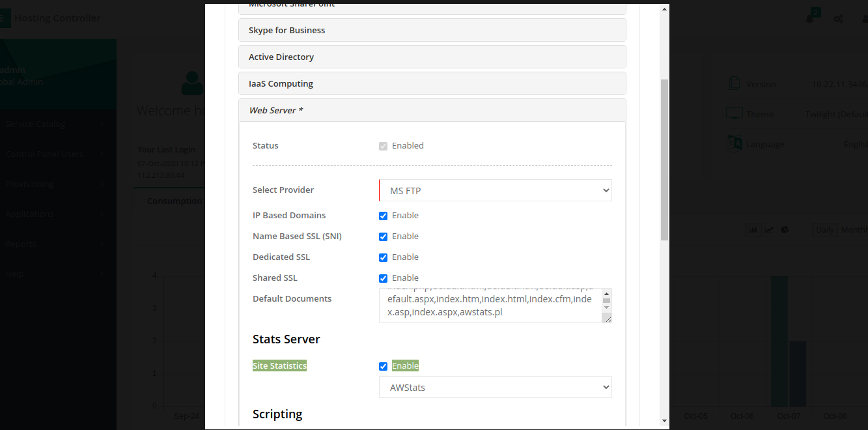
Task: Uncheck Shared SSL Enable checkbox
Action: (x=383, y=278)
